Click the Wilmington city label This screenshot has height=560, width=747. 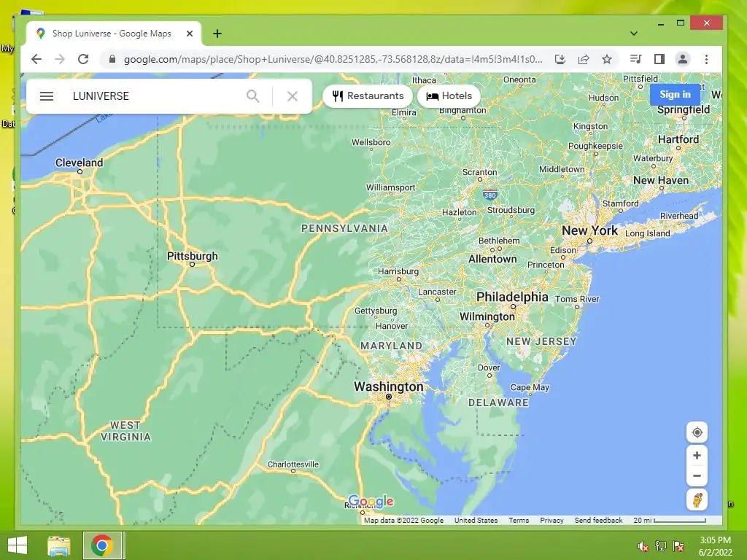point(487,316)
